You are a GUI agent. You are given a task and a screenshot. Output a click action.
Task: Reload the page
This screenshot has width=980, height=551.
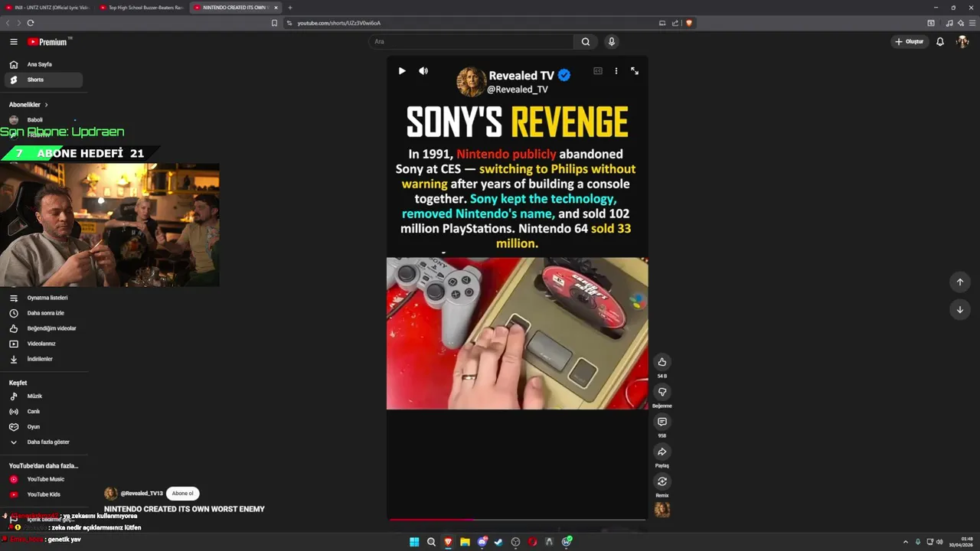click(x=31, y=23)
